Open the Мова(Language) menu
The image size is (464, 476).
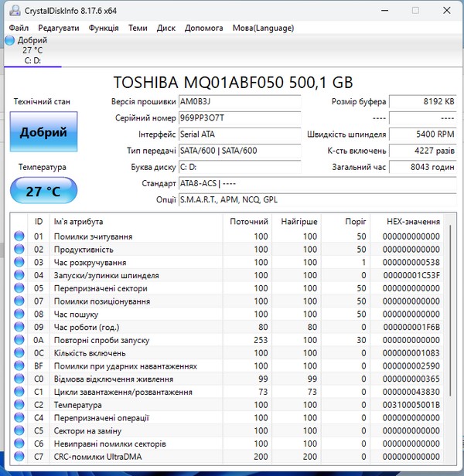click(x=263, y=28)
